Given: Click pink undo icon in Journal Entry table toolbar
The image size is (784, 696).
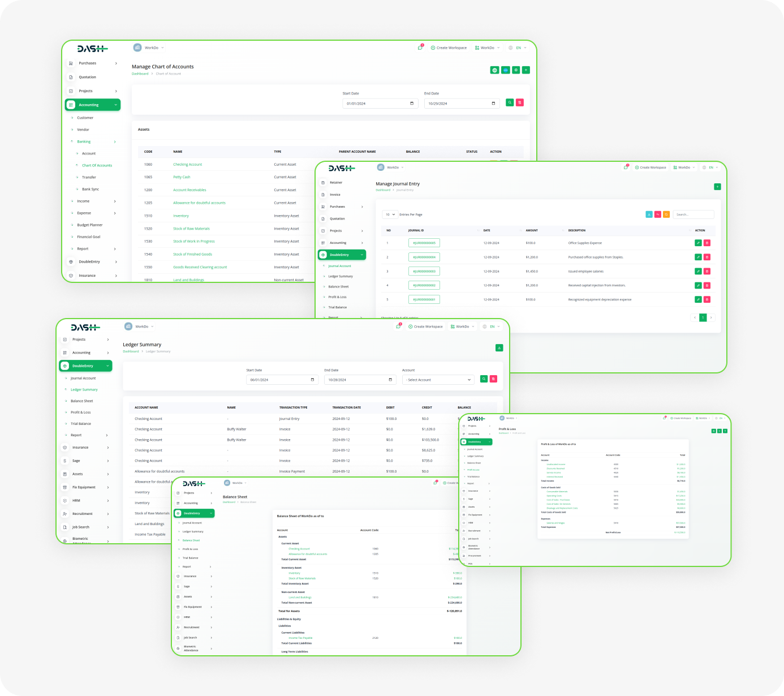Looking at the screenshot, I should [x=658, y=214].
